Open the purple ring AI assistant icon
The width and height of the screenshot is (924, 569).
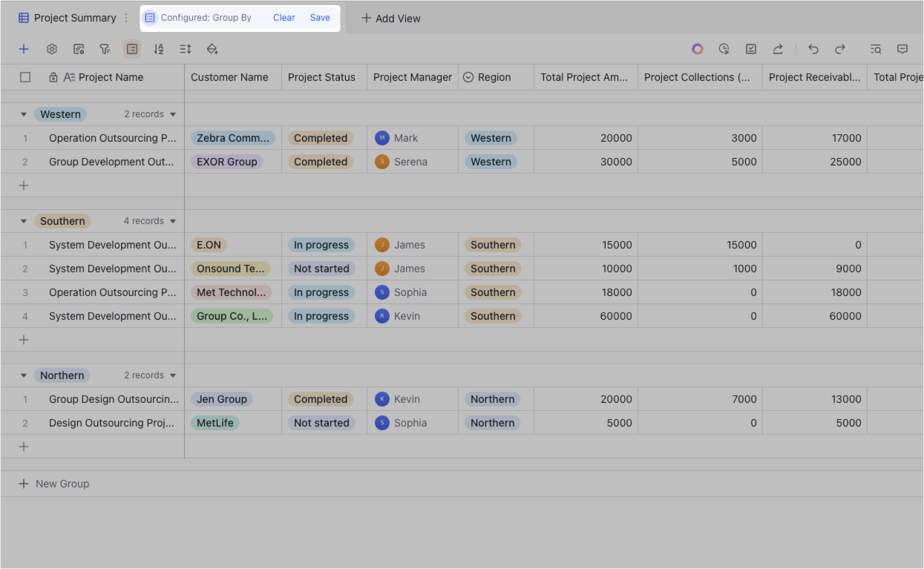click(698, 49)
